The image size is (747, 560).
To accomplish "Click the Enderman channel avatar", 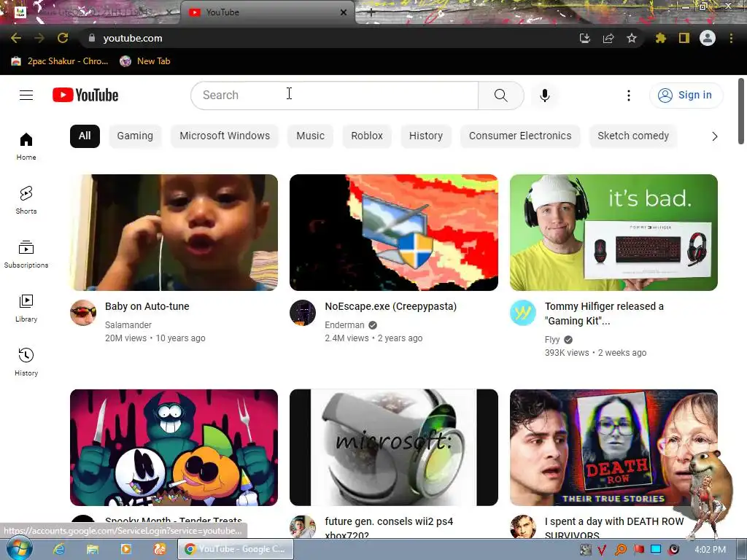I will (303, 313).
